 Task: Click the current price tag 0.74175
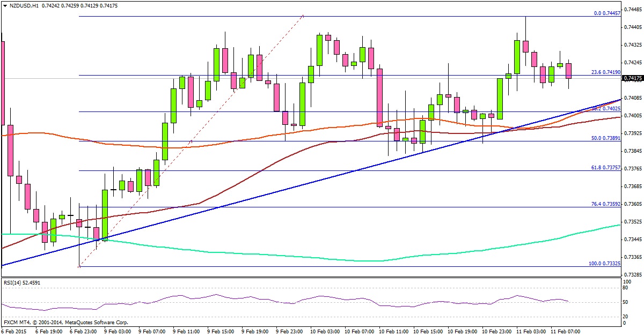(631, 78)
